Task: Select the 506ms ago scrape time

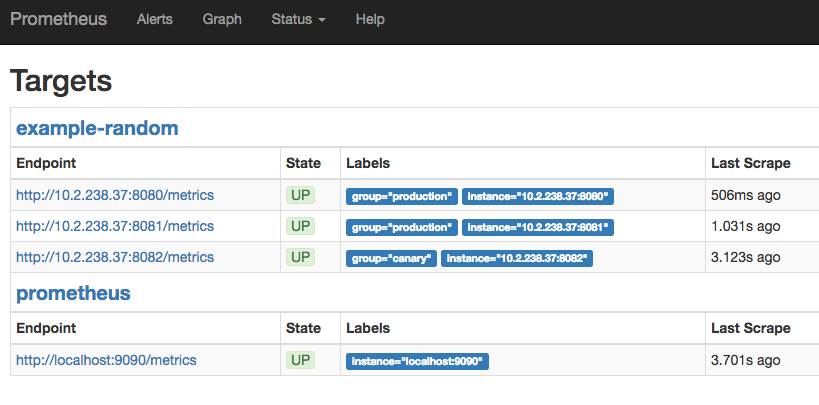Action: 745,195
